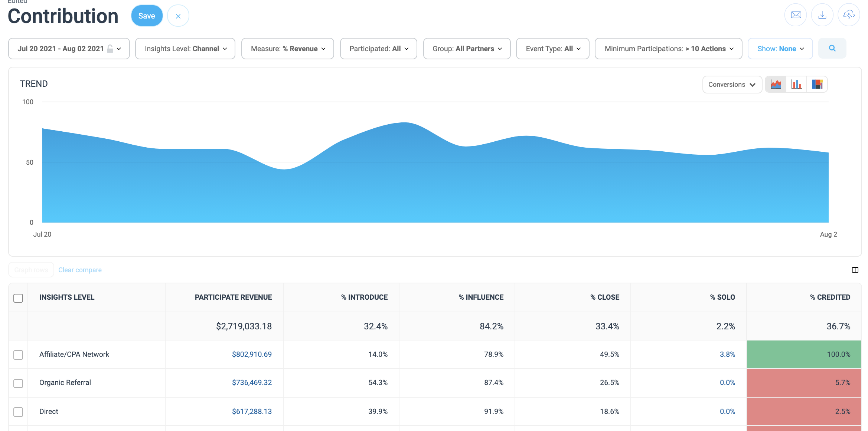Image resolution: width=868 pixels, height=431 pixels.
Task: Switch trend to area chart view
Action: (776, 85)
